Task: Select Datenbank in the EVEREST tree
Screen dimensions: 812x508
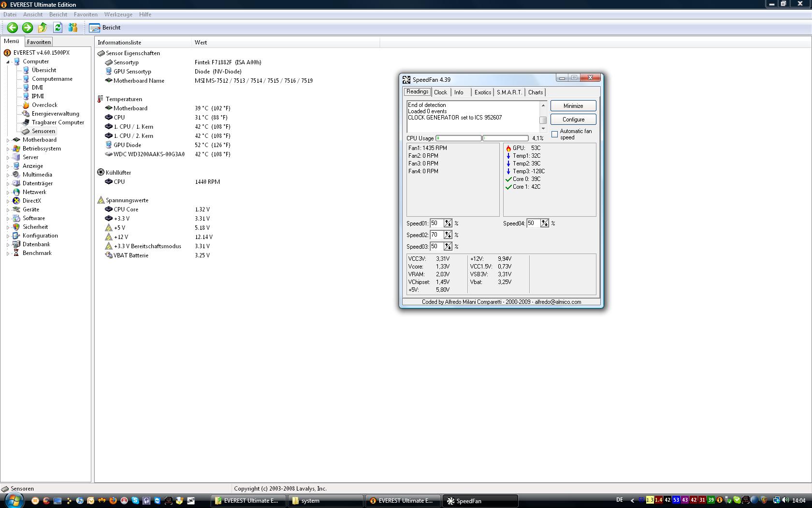Action: tap(36, 244)
